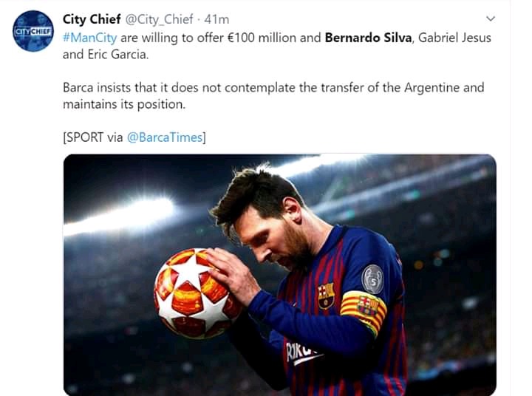532x396 pixels.
Task: Open the City Chief display name link
Action: tap(92, 20)
